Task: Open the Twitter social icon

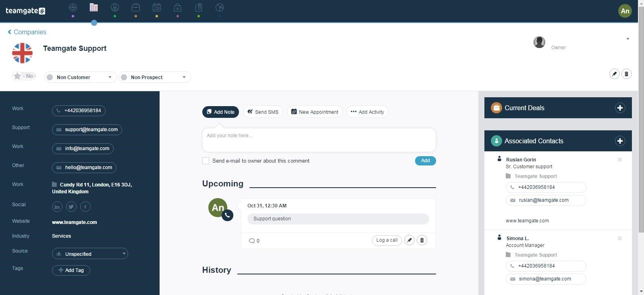Action: pyautogui.click(x=71, y=207)
